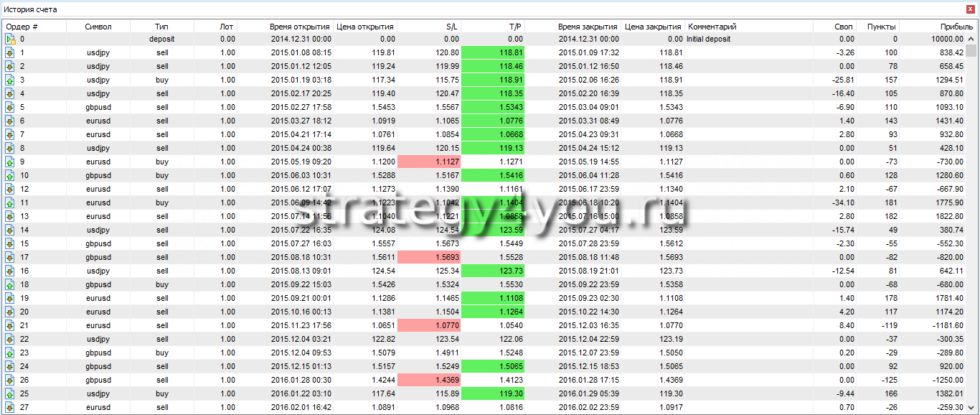Click the scrollbar down arrow
The width and height of the screenshot is (980, 415).
coord(971,409)
